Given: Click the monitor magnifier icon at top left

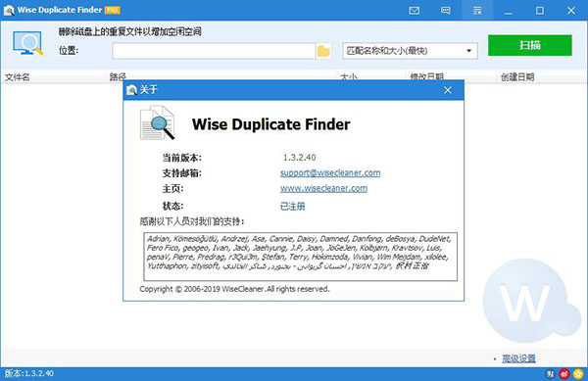Looking at the screenshot, I should (x=27, y=43).
